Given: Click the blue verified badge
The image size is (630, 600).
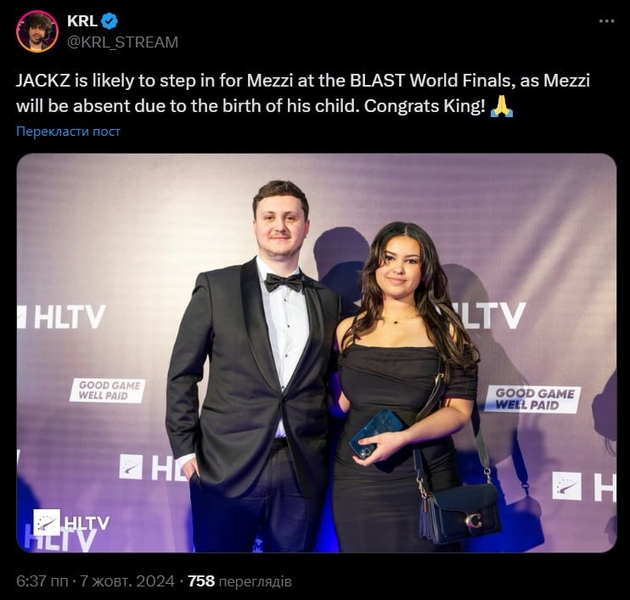Looking at the screenshot, I should 110,21.
